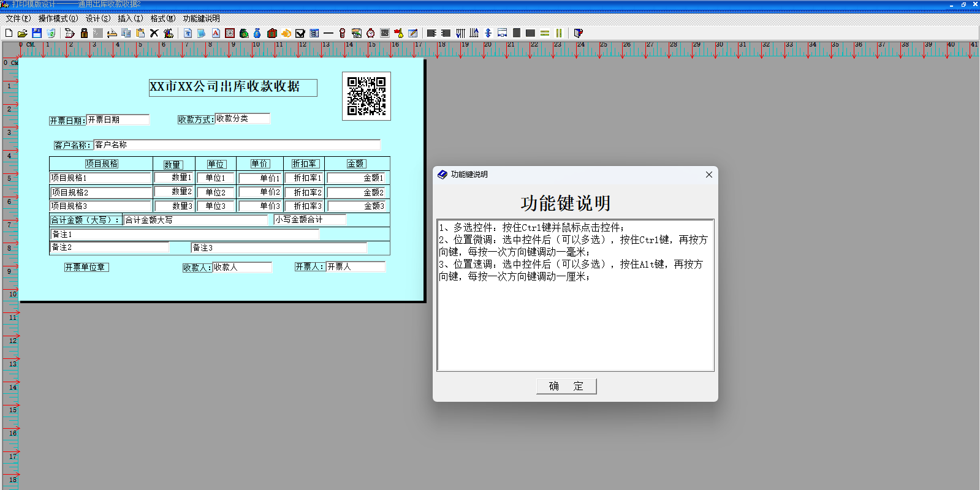Click the checkbox control icon in toolbar
Screen dimensions: 980x490
point(300,33)
